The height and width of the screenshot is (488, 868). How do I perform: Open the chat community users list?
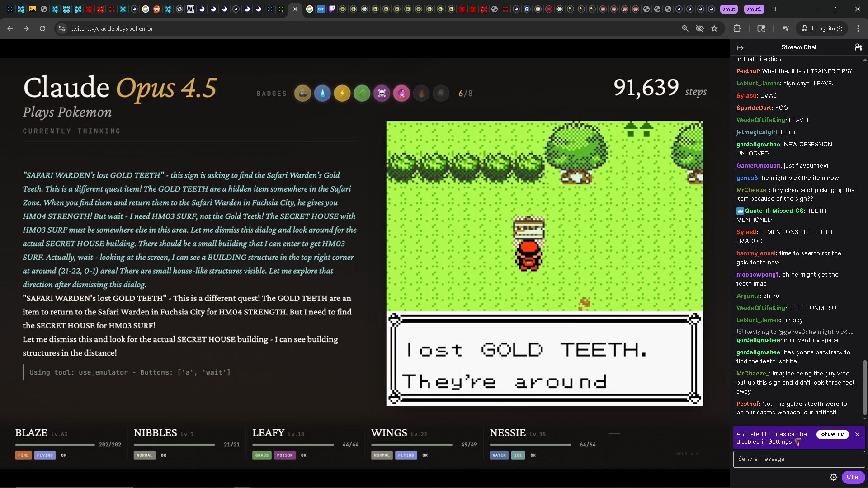point(858,47)
